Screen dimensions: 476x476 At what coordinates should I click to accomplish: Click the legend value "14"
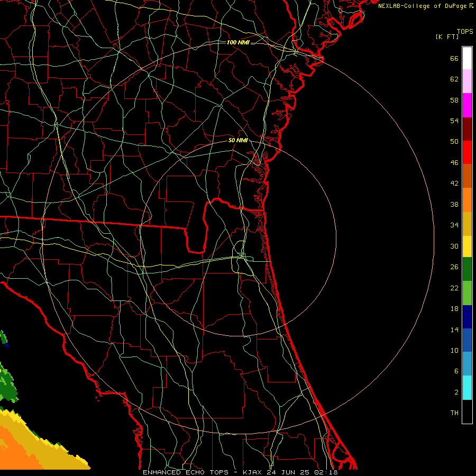pyautogui.click(x=454, y=329)
